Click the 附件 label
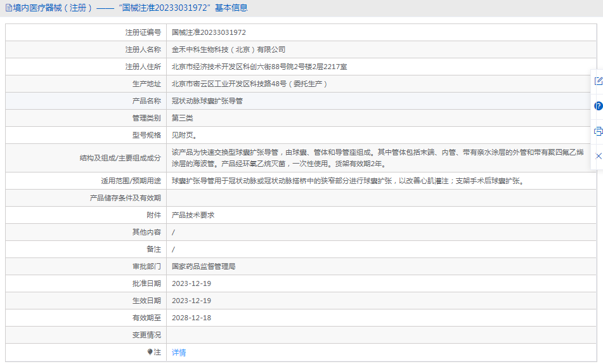 pyautogui.click(x=154, y=215)
